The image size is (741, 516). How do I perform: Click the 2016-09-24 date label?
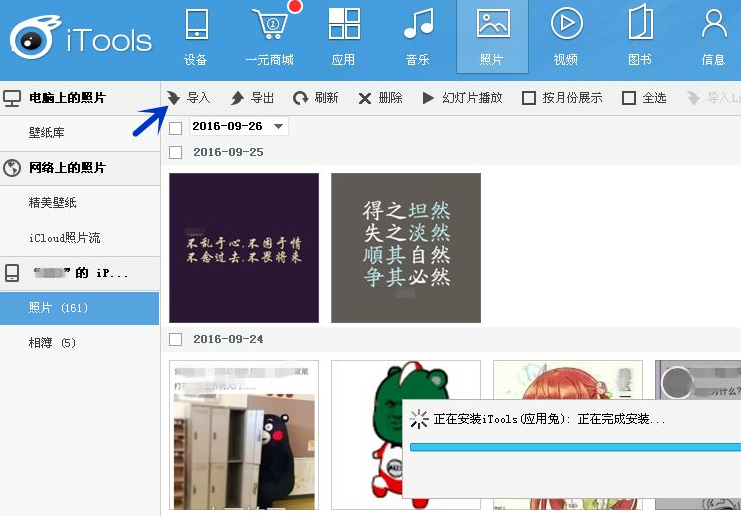pos(228,339)
